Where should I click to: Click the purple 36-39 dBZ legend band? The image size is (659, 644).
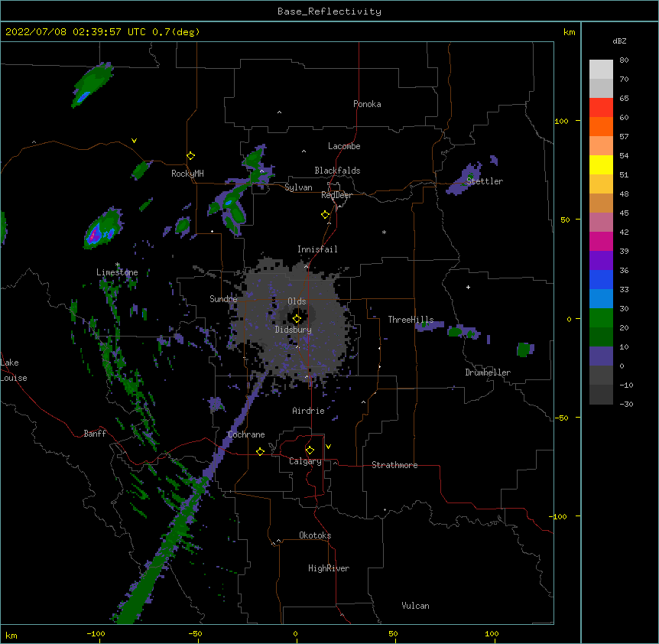click(601, 261)
